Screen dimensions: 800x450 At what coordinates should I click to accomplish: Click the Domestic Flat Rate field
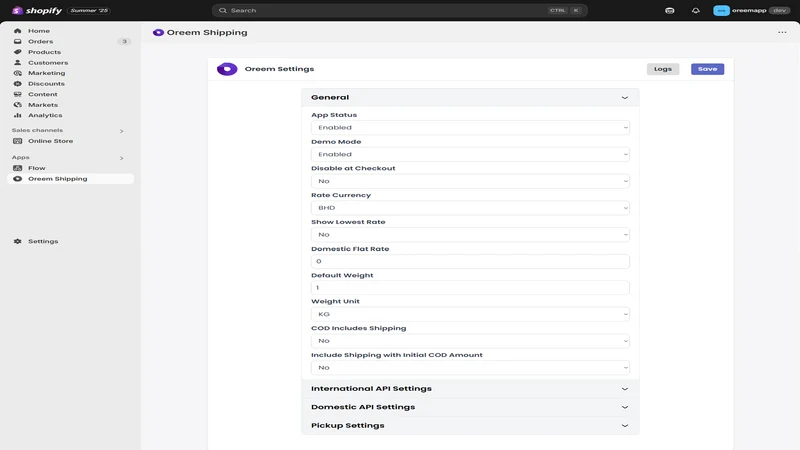(470, 261)
